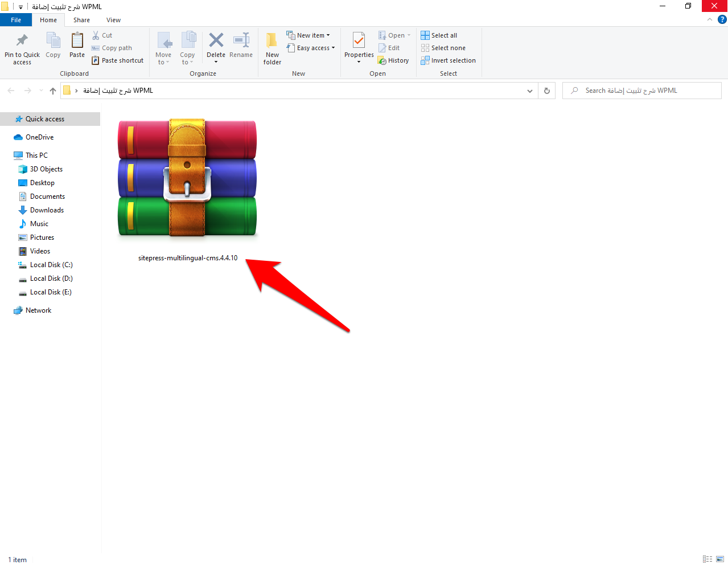Viewport: 728px width, 565px height.
Task: Open Local Disk (C:) in sidebar
Action: pos(51,265)
